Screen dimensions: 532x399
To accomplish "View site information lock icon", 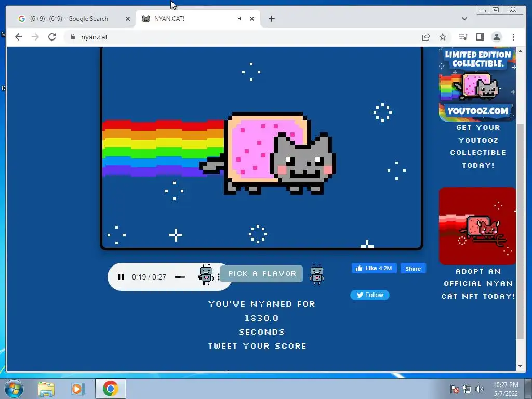I will click(x=73, y=37).
